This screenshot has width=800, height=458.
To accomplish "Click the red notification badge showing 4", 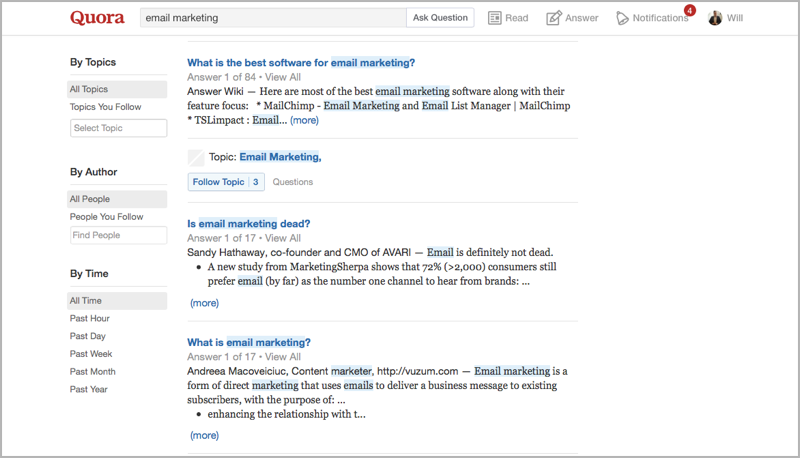I will pos(690,10).
